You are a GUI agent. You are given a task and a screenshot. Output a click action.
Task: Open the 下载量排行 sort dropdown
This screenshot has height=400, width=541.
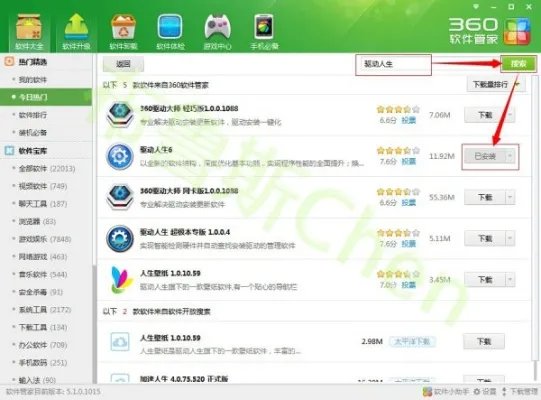496,85
